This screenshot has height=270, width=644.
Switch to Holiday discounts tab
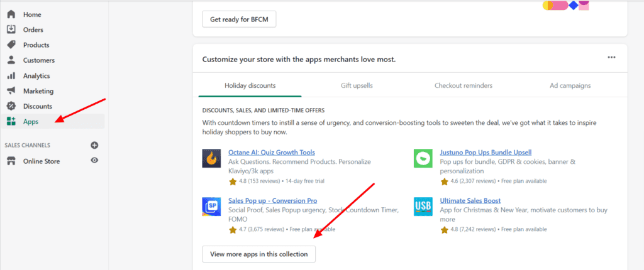[250, 86]
